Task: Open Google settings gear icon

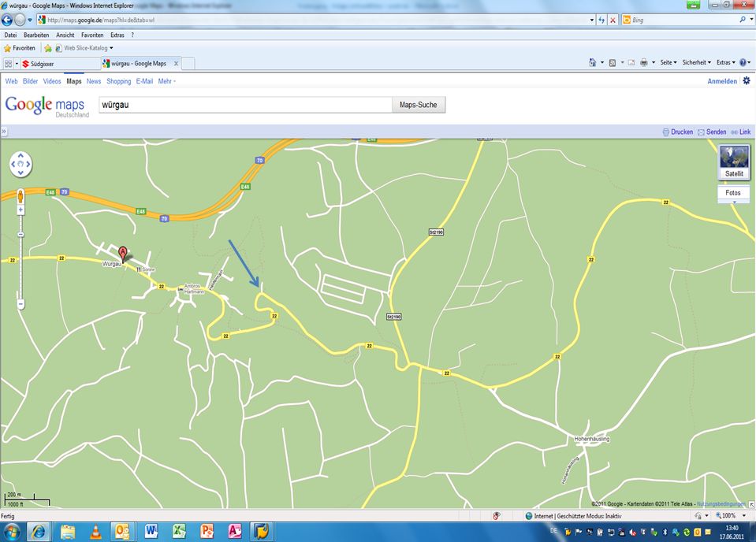Action: pyautogui.click(x=747, y=81)
